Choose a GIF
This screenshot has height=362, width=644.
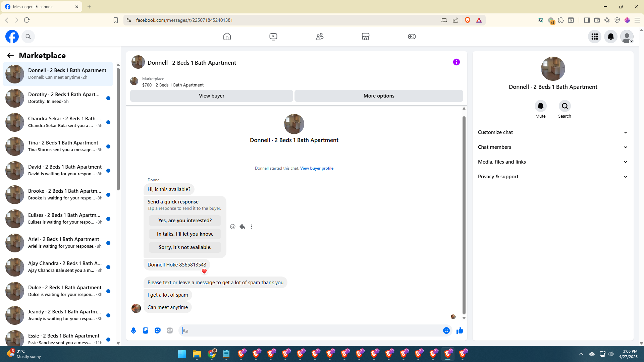point(170,330)
